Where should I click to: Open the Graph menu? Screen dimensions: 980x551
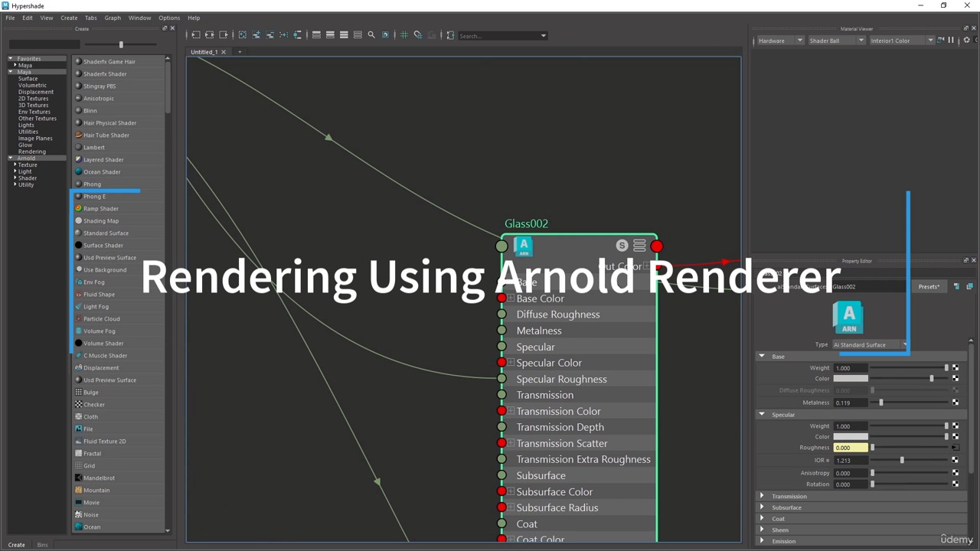point(113,18)
